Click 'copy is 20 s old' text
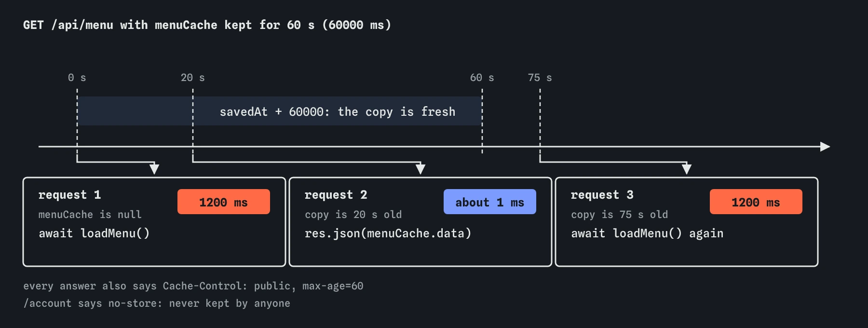Viewport: 868px width, 328px height. 353,215
